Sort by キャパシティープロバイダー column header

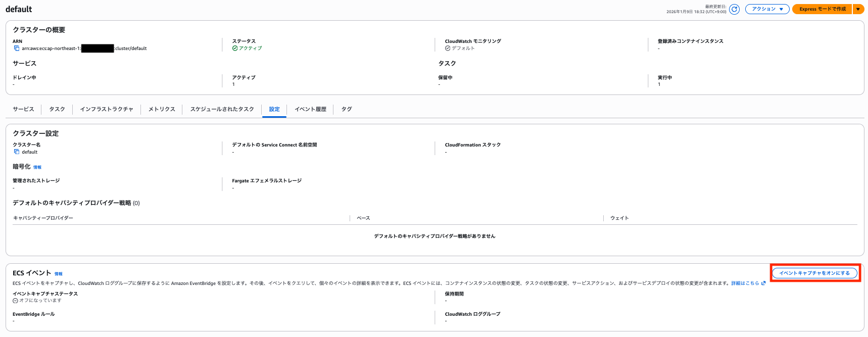pyautogui.click(x=43, y=218)
